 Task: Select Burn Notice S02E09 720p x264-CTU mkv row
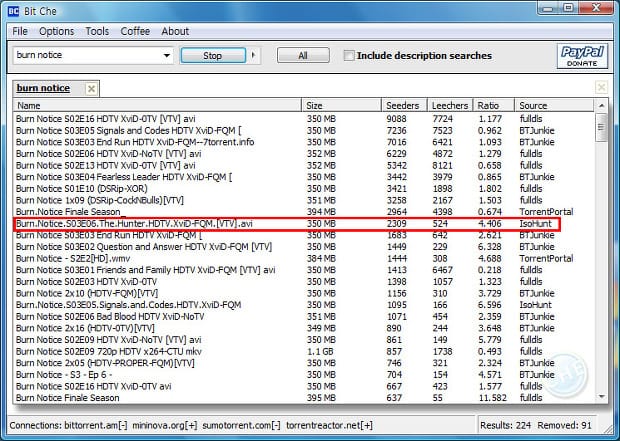(x=304, y=352)
